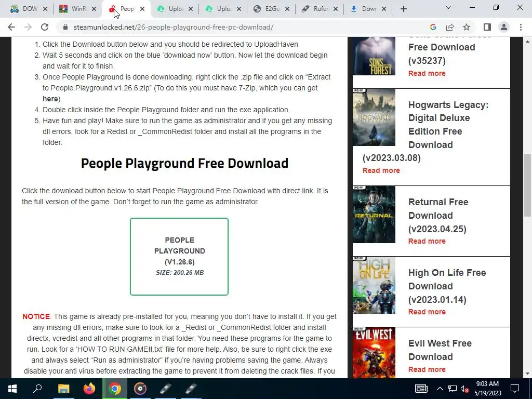
Task: Go back to the previous page
Action: click(x=11, y=27)
